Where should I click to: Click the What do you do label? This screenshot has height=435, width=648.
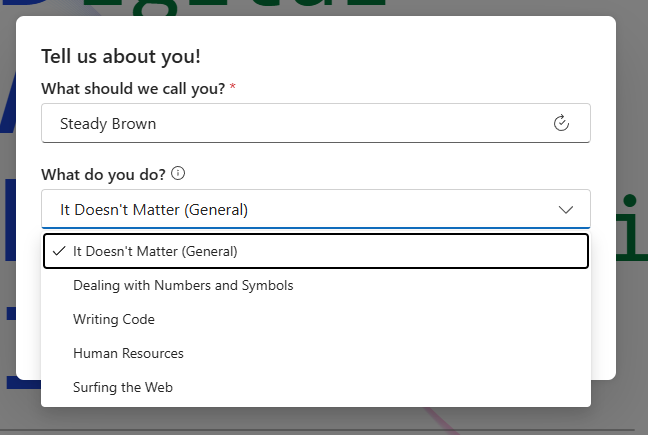[103, 174]
